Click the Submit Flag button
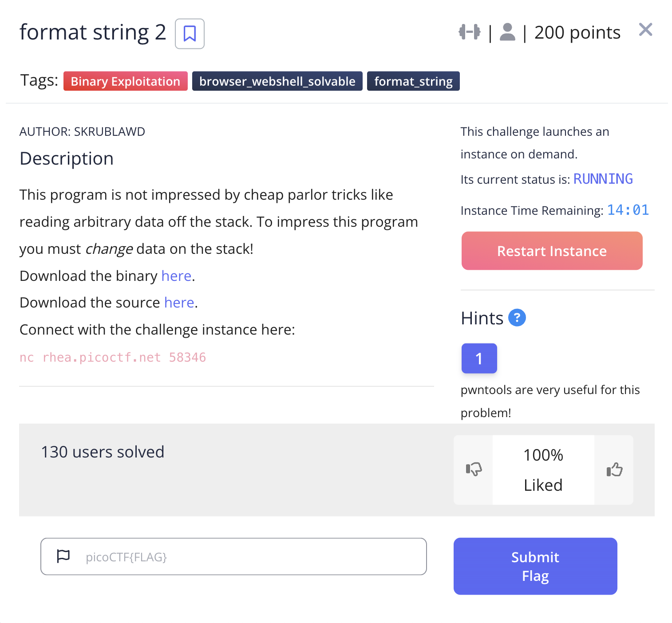The width and height of the screenshot is (672, 623). click(535, 566)
